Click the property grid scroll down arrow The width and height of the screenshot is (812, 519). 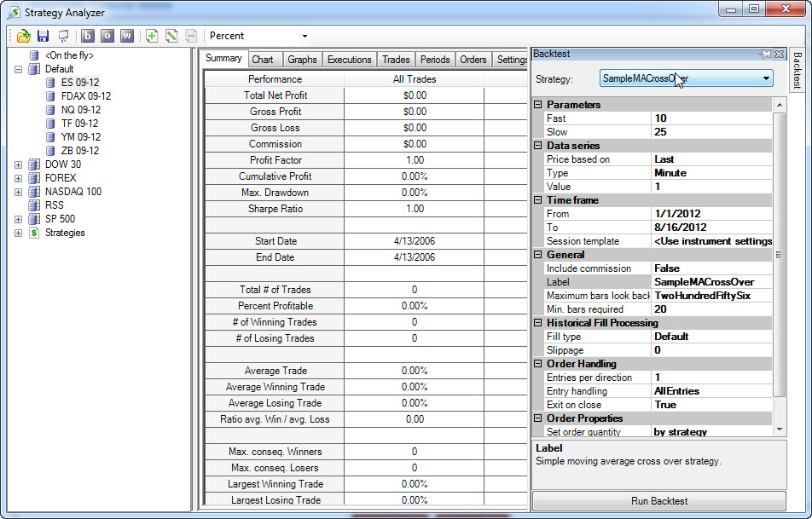point(780,430)
